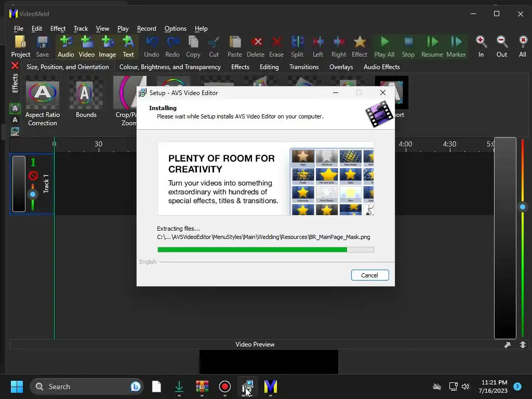Add an Image via toolbar
The width and height of the screenshot is (532, 399).
click(108, 46)
